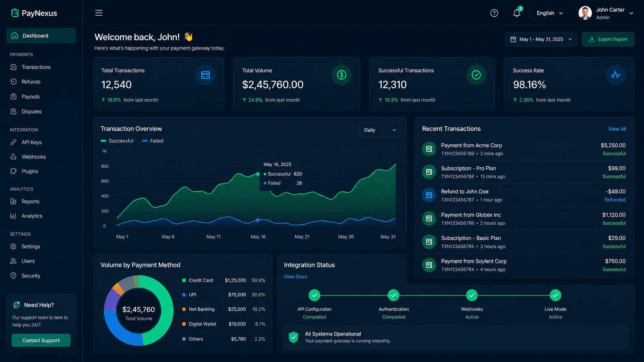Click the Globex Inc payment icon
The height and width of the screenshot is (362, 644).
click(x=429, y=218)
